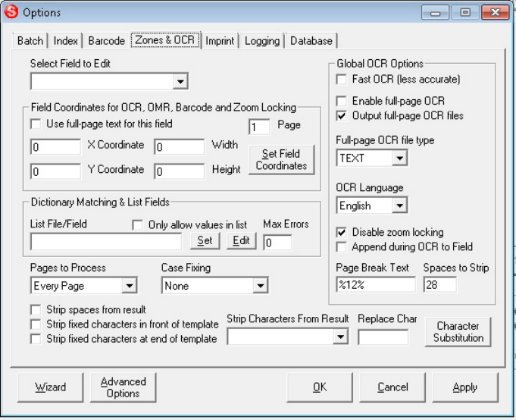Click the Replace Char input field
516x420 pixels.
[x=383, y=337]
